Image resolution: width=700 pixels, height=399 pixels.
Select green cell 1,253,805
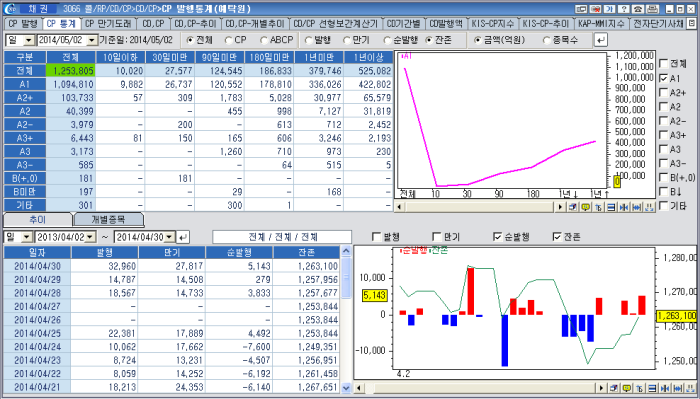71,71
